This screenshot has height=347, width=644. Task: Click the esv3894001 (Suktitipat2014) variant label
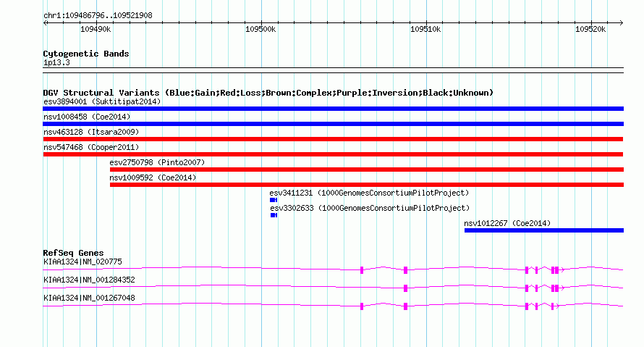point(102,101)
